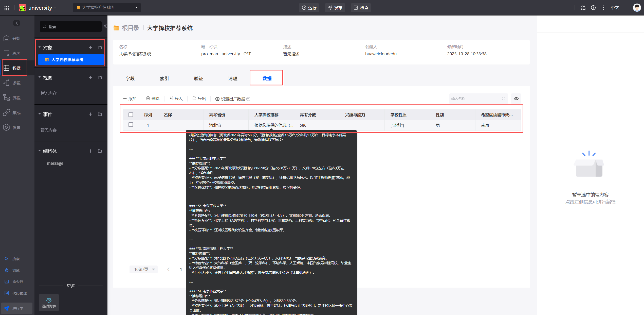Toggle column visibility eye icon

516,99
